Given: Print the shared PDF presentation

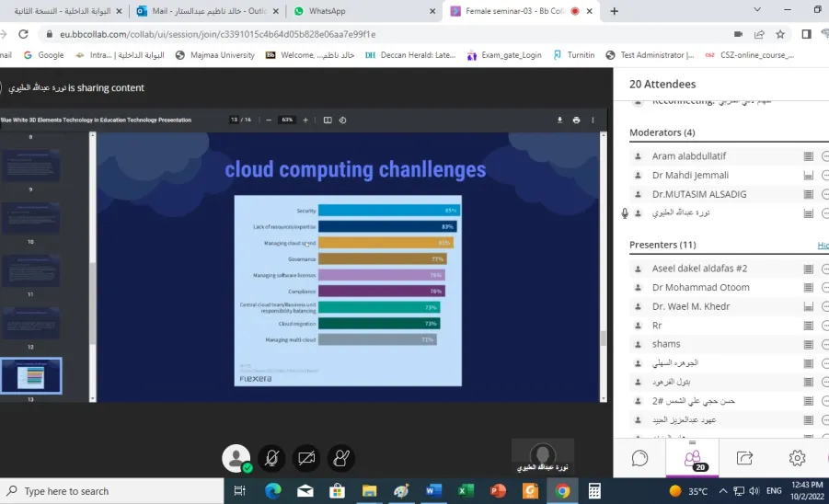Looking at the screenshot, I should 576,120.
